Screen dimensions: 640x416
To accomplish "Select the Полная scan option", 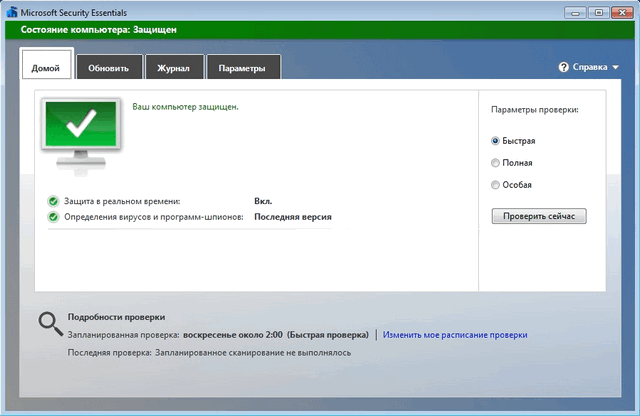I will click(x=496, y=162).
